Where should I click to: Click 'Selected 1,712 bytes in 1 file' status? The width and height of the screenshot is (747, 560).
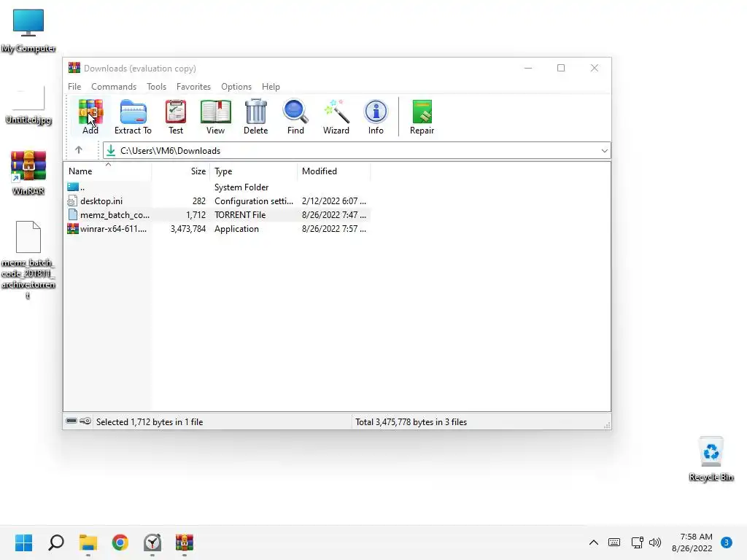150,422
